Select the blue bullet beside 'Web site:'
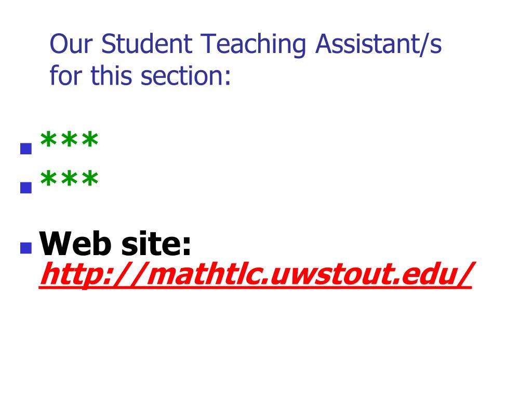The width and height of the screenshot is (532, 399). click(26, 248)
